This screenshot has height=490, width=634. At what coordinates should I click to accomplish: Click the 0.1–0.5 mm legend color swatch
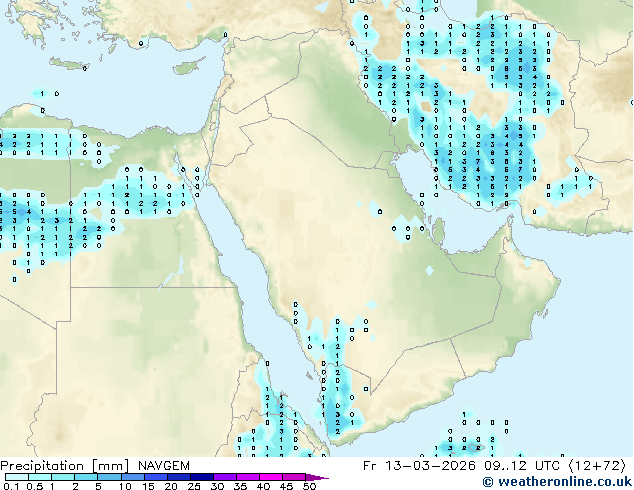[x=17, y=477]
